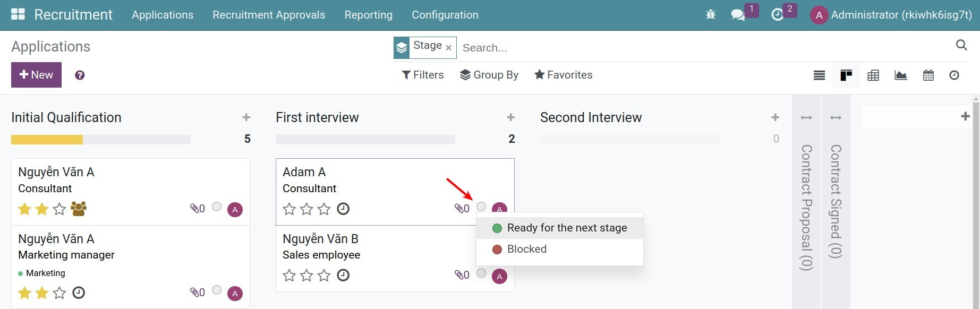Open the Configuration menu
Screen dimensions: 980x309
pos(445,15)
